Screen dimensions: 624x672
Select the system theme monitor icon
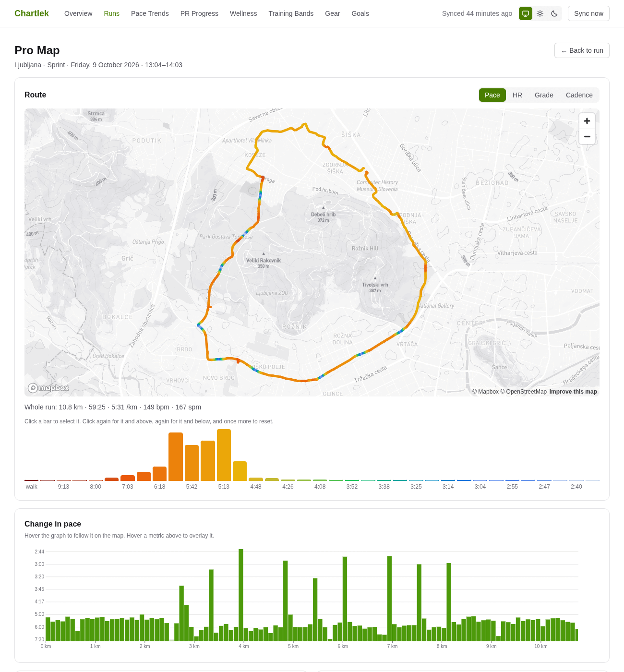pos(526,13)
